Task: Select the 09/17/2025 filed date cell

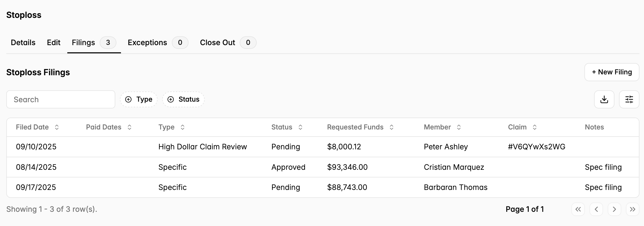Action: [36, 187]
